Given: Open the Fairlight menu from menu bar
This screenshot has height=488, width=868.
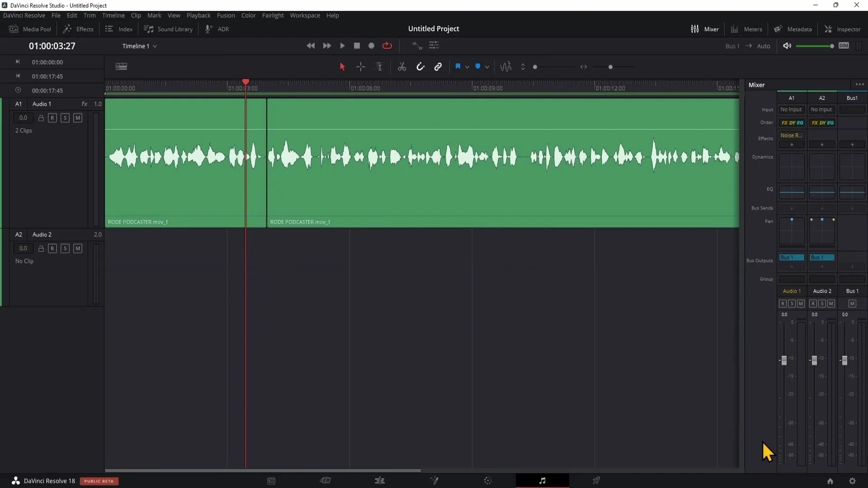Looking at the screenshot, I should coord(273,15).
